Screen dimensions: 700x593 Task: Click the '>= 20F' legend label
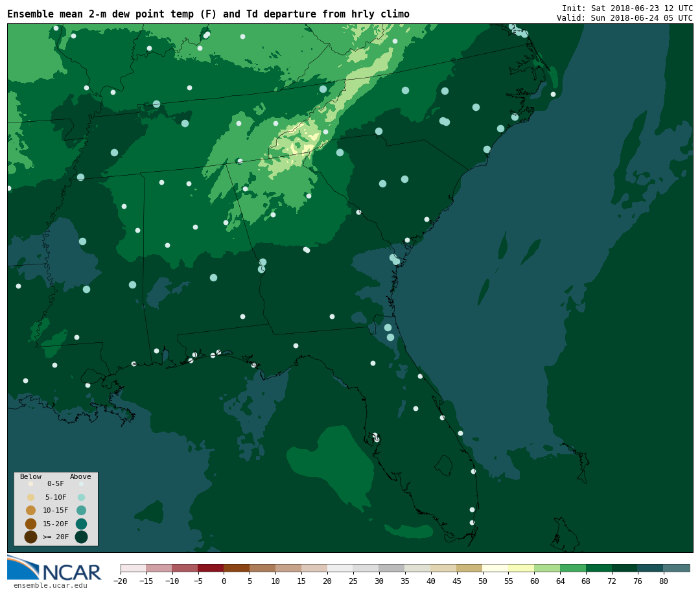(56, 537)
